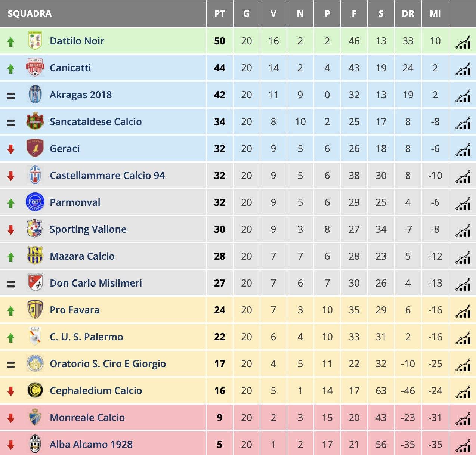Viewport: 476px width, 455px height.
Task: Click the Parmonval team crest
Action: 35,202
